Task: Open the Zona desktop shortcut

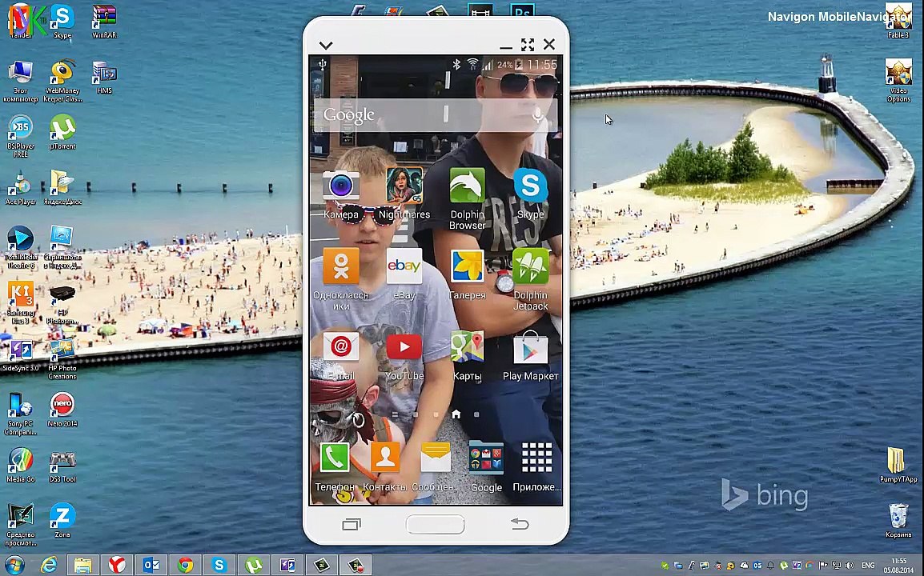Action: click(x=62, y=520)
